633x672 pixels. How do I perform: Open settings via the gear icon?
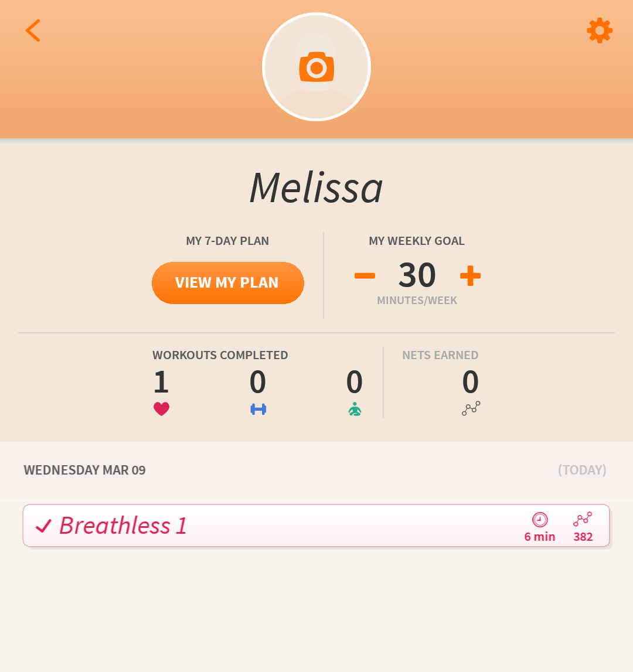click(600, 30)
